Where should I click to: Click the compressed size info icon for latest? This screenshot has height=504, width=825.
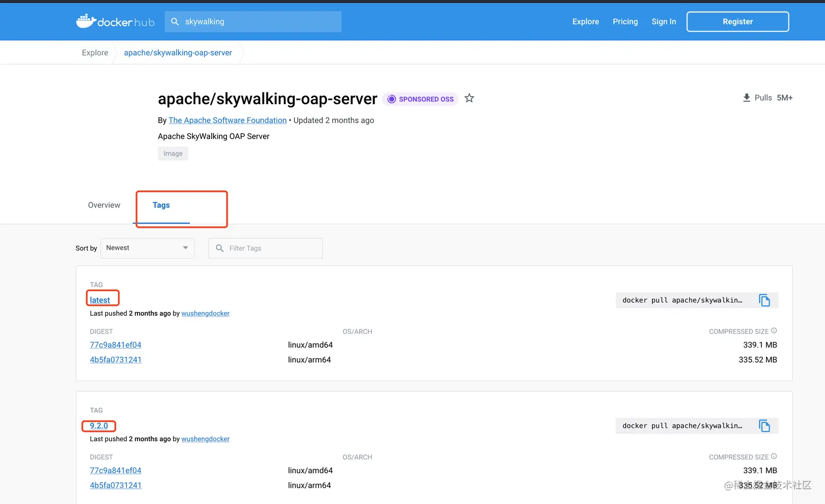point(774,331)
